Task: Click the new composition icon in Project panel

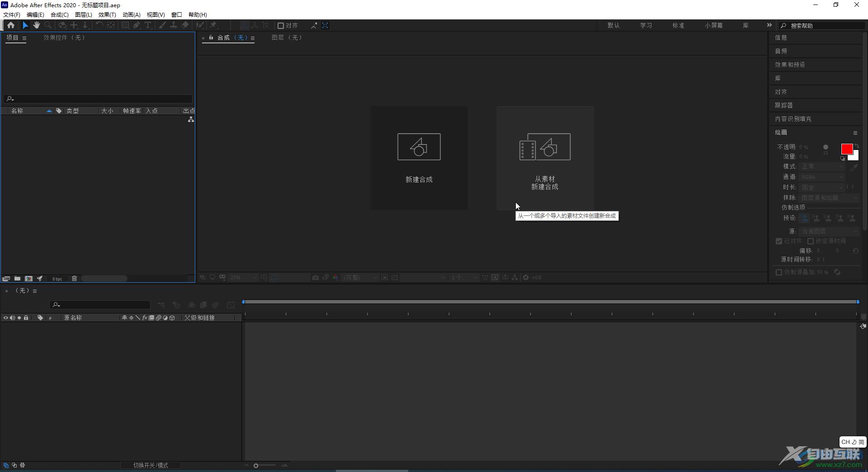Action: pyautogui.click(x=28, y=279)
